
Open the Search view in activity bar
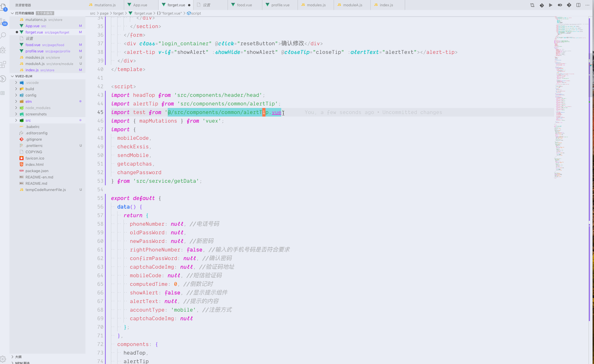click(x=3, y=36)
